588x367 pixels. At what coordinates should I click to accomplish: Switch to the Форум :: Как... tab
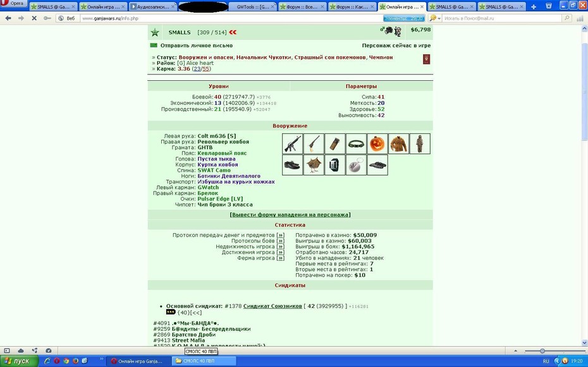(352, 7)
